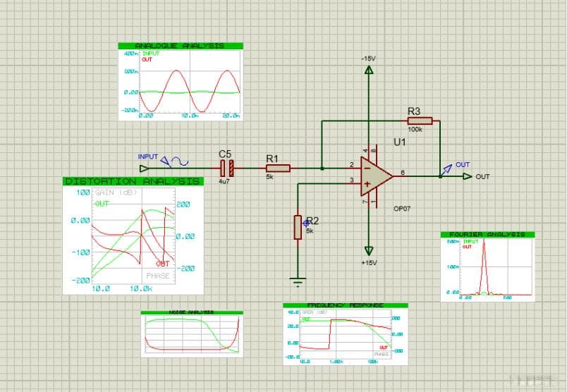
Task: Open the Frequency Response plot area
Action: (346, 333)
